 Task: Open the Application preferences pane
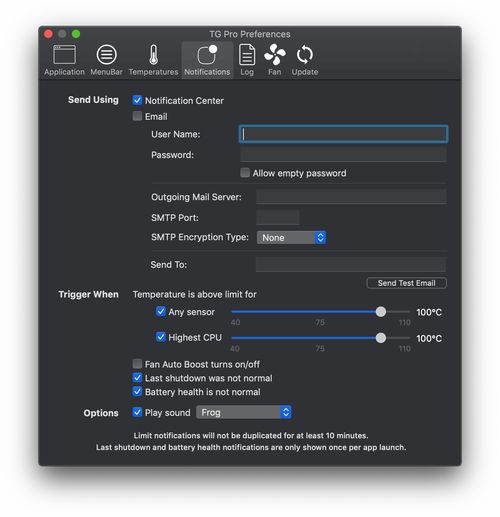pos(64,60)
